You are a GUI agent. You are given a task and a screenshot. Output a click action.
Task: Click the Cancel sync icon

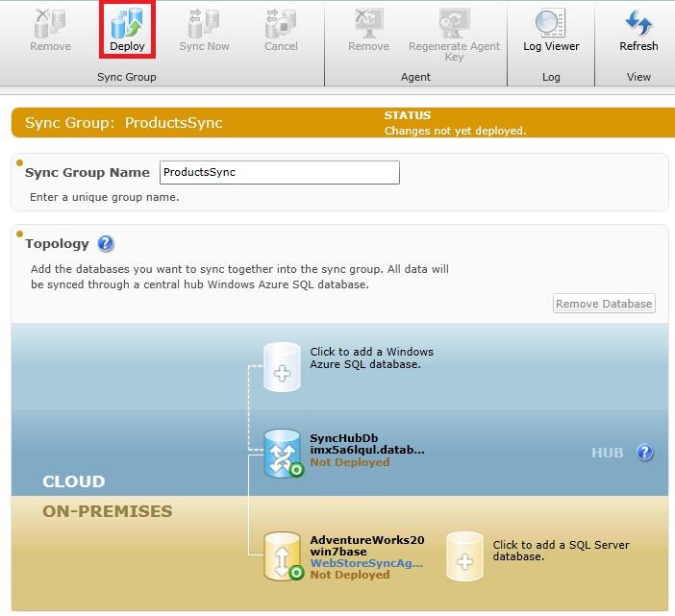[281, 24]
